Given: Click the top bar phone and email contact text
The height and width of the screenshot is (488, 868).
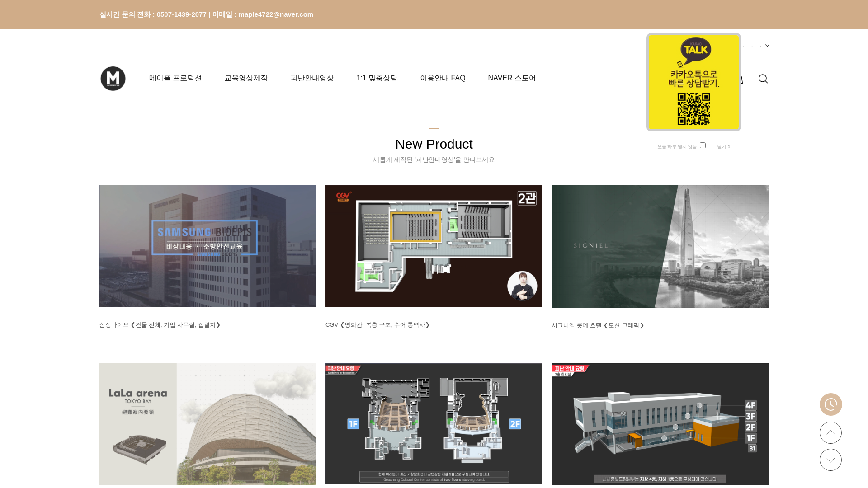Looking at the screenshot, I should [206, 14].
